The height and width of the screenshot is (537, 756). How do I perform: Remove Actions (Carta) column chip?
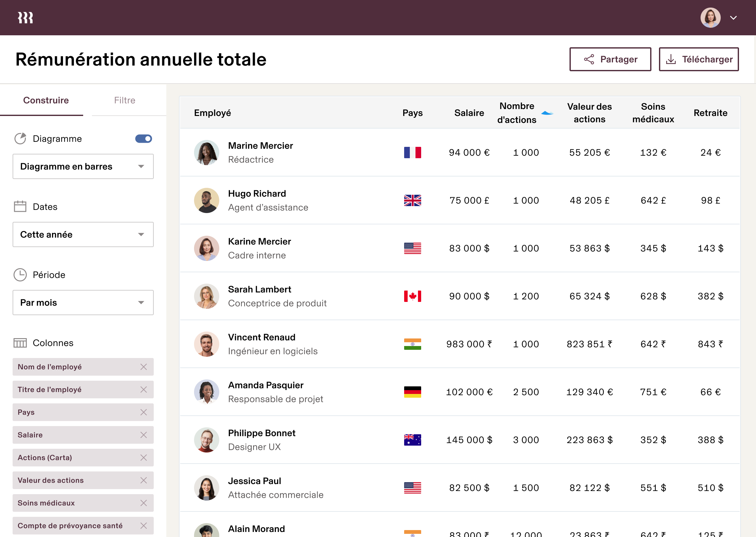(143, 458)
